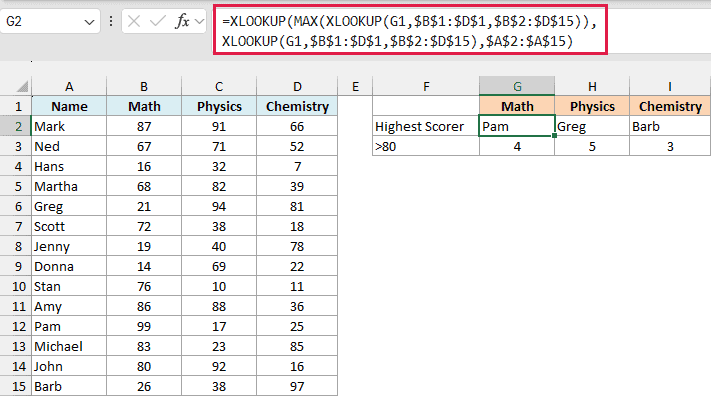711x396 pixels.
Task: Click the cell containing Ned
Action: tap(69, 146)
